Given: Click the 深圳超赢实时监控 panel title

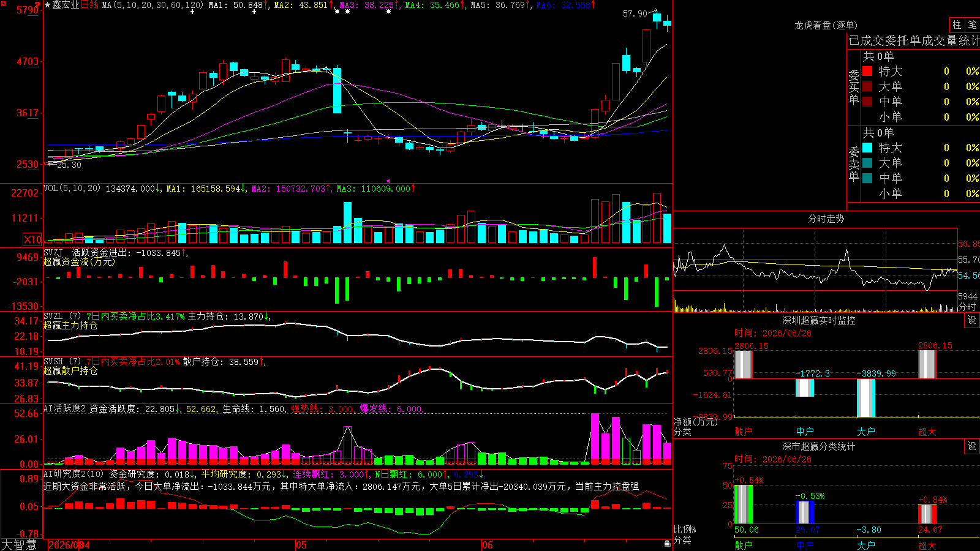Looking at the screenshot, I should pyautogui.click(x=818, y=320).
